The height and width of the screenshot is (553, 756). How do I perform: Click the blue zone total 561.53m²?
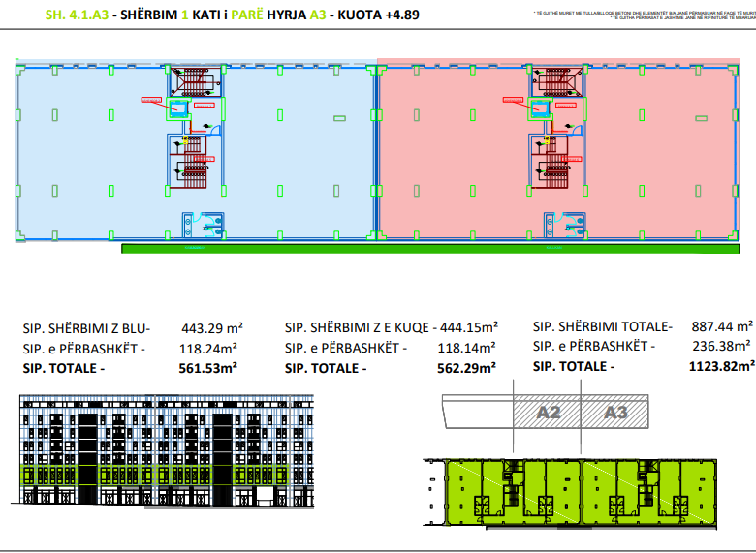point(208,368)
